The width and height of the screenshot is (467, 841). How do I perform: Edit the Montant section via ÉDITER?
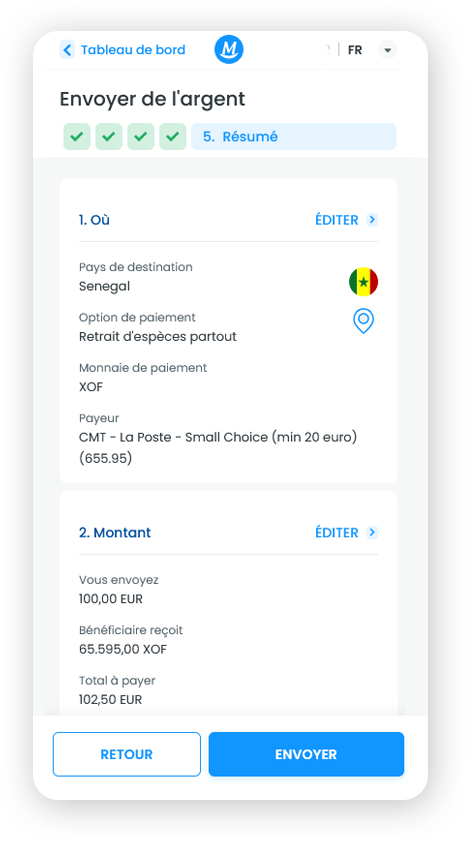click(337, 533)
